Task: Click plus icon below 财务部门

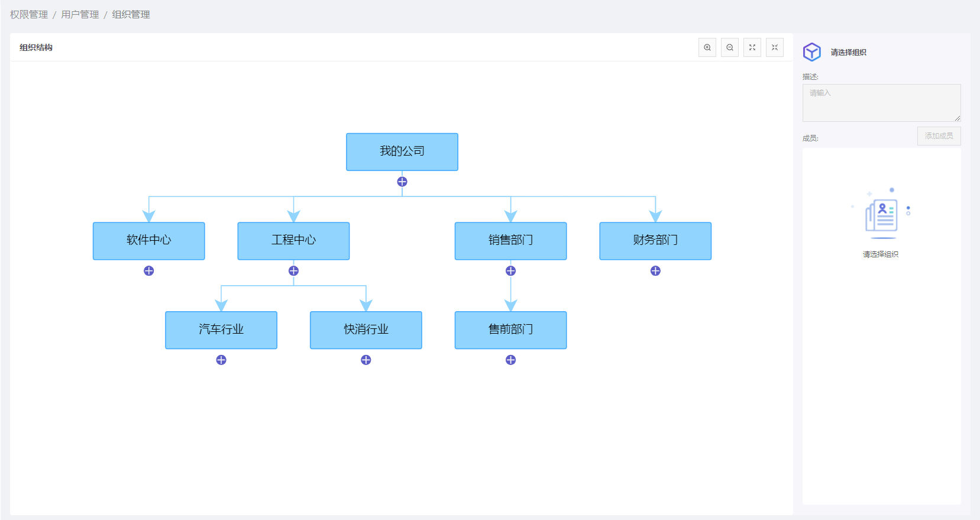Action: click(x=655, y=270)
